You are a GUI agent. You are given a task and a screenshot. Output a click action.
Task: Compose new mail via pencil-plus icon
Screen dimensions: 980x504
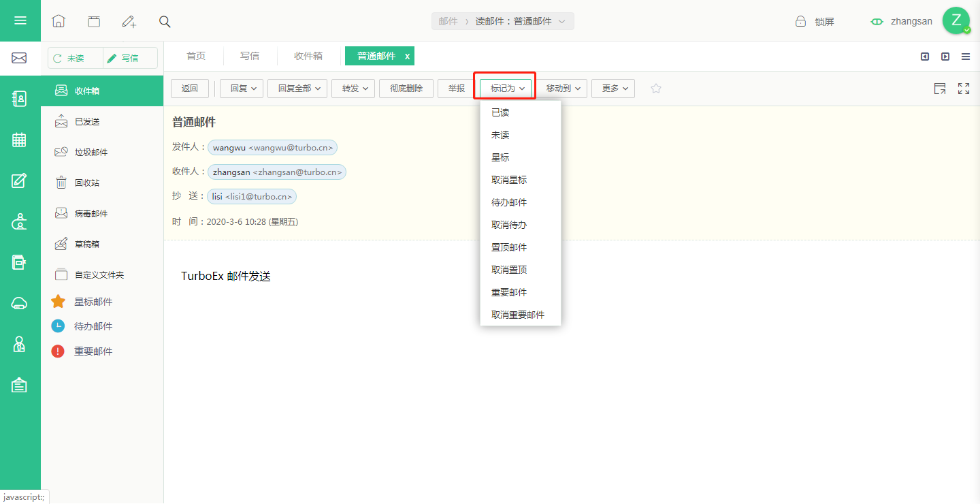tap(129, 21)
